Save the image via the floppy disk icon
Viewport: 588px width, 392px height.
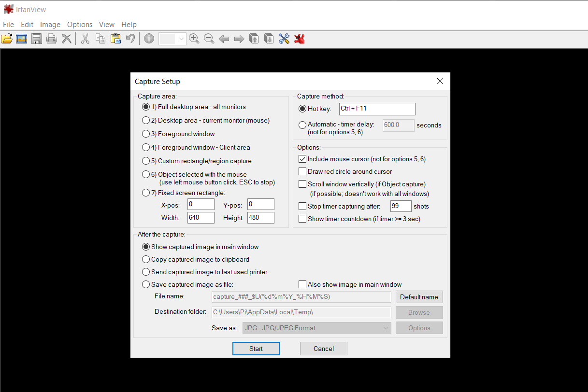pyautogui.click(x=37, y=39)
